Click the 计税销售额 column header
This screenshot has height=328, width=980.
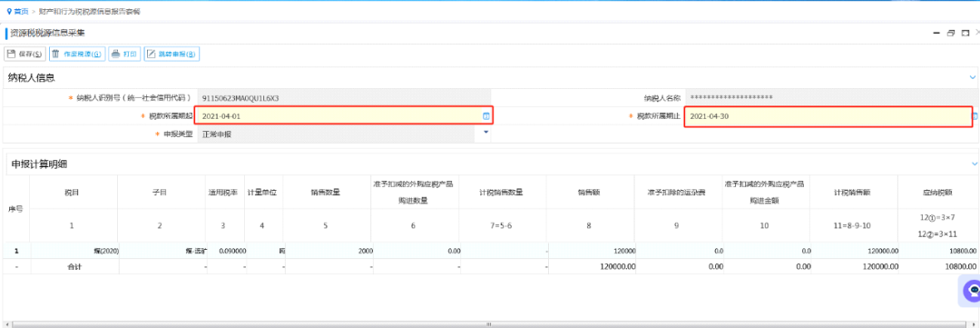pos(853,193)
